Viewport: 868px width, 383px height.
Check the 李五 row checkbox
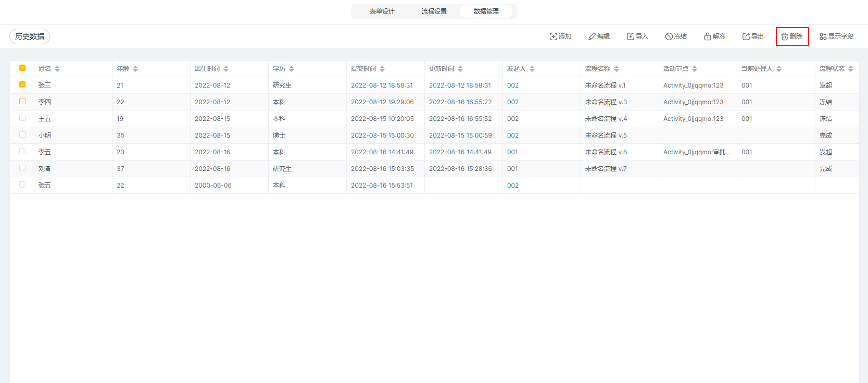pos(22,151)
